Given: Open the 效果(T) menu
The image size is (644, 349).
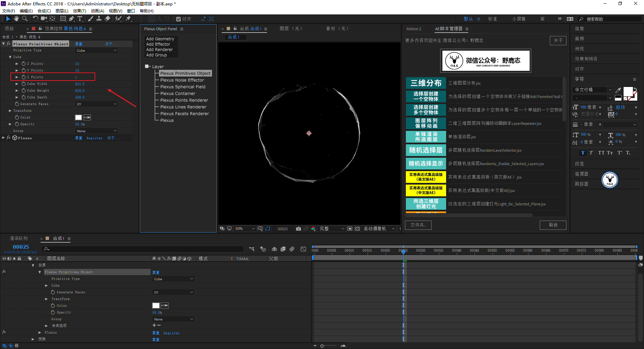Looking at the screenshot, I should [x=79, y=11].
